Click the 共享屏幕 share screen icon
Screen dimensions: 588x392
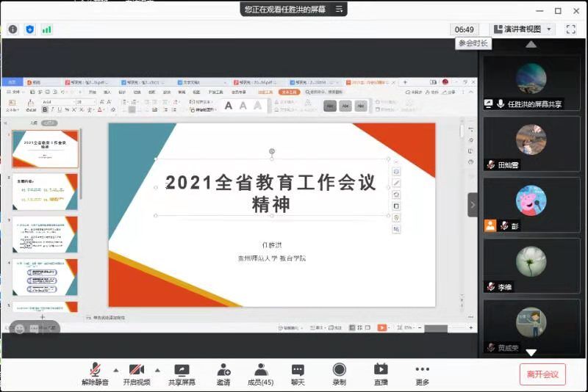(182, 374)
